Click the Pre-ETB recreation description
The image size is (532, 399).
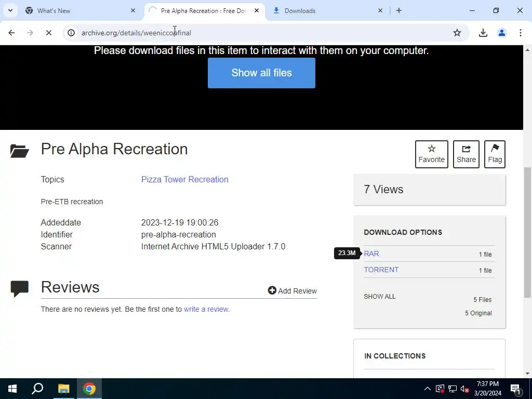click(72, 202)
